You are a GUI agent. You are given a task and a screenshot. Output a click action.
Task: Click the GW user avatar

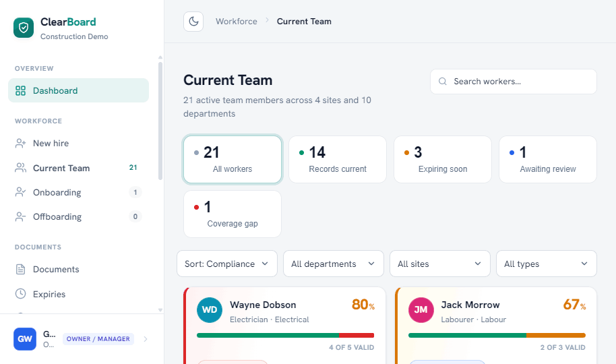pos(25,339)
